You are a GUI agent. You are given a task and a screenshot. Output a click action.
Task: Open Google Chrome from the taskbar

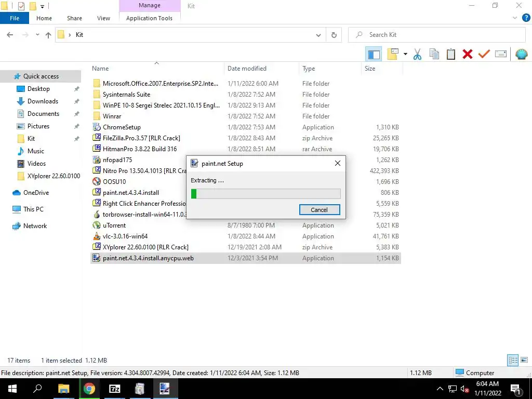tap(89, 389)
